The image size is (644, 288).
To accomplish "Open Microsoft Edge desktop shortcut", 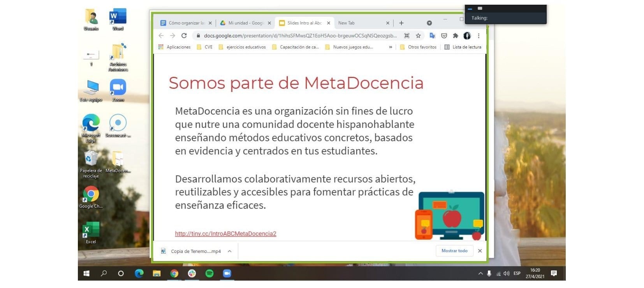I will point(91,128).
